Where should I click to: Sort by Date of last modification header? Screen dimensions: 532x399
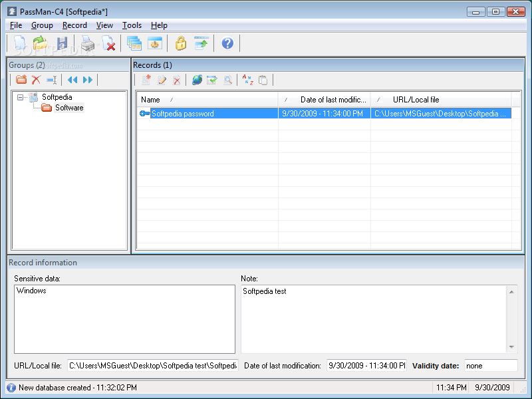coord(325,100)
